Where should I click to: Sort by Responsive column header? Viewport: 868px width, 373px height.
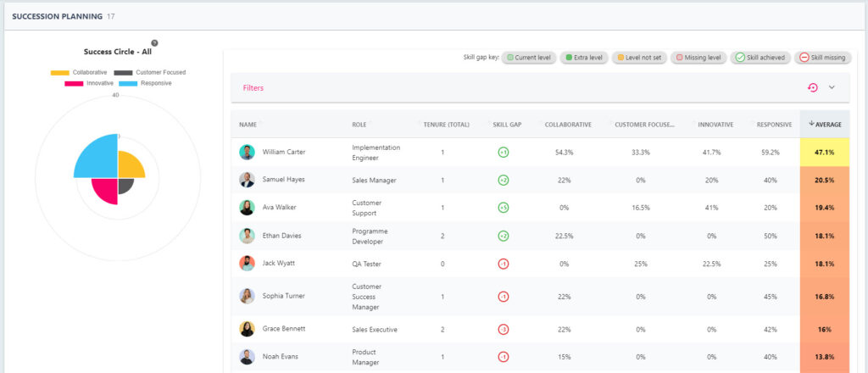774,125
